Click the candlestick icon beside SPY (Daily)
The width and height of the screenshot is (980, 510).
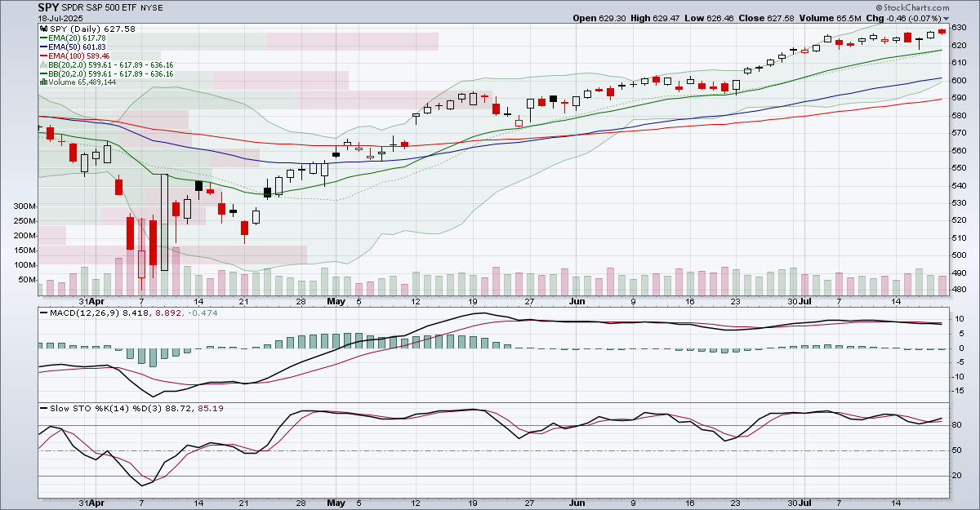coord(42,29)
